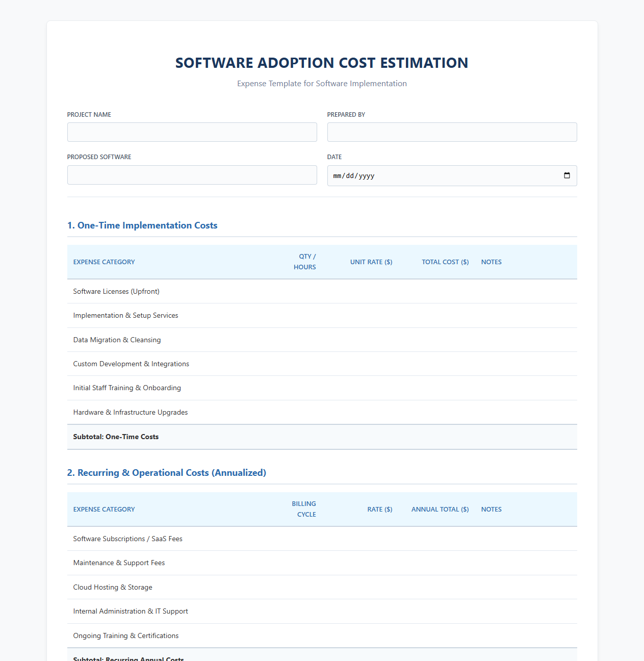The width and height of the screenshot is (644, 661).
Task: Select the Initial Staff Training & Onboarding row
Action: [x=322, y=388]
